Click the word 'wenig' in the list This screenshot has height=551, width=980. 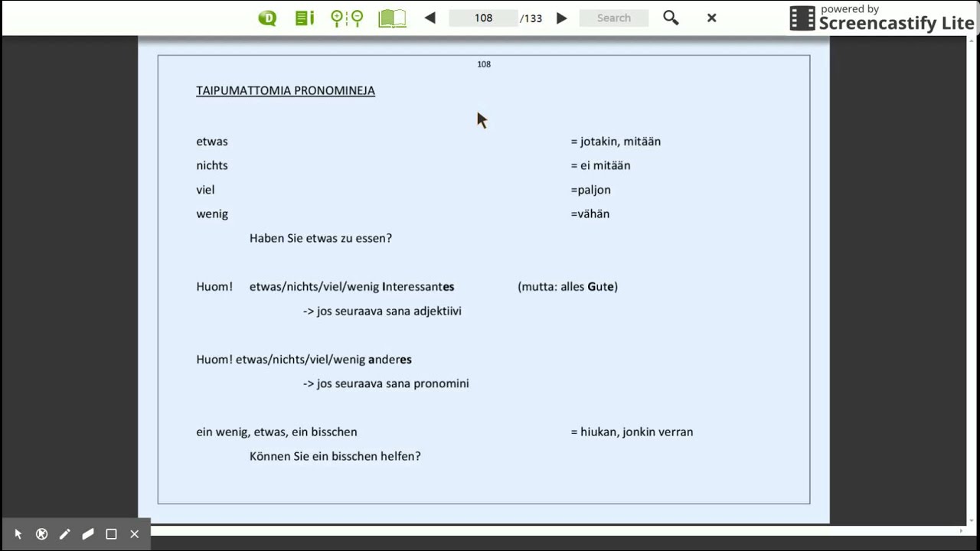click(x=212, y=214)
